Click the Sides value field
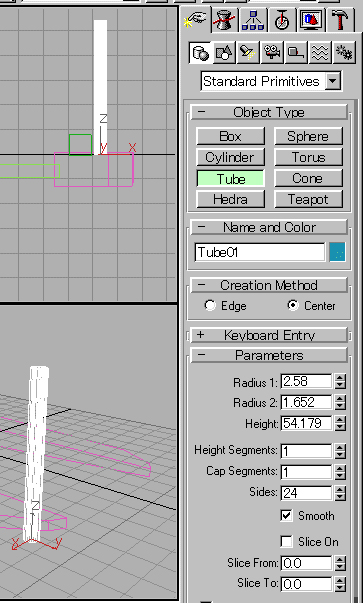Screen dimensions: 363x603 (306, 493)
